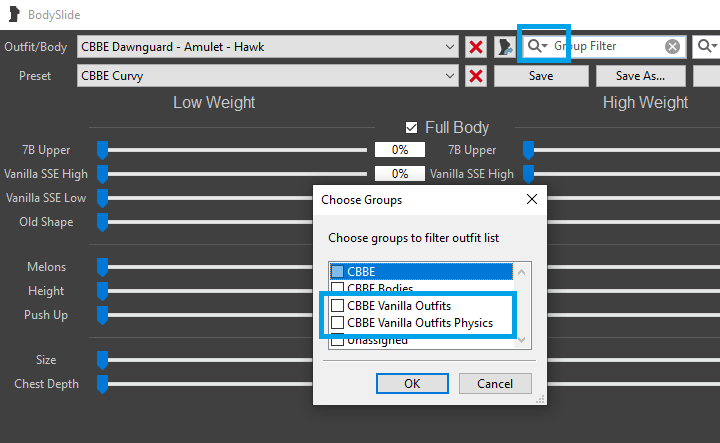Adjust Height slider handle
The image size is (720, 443).
pos(102,291)
